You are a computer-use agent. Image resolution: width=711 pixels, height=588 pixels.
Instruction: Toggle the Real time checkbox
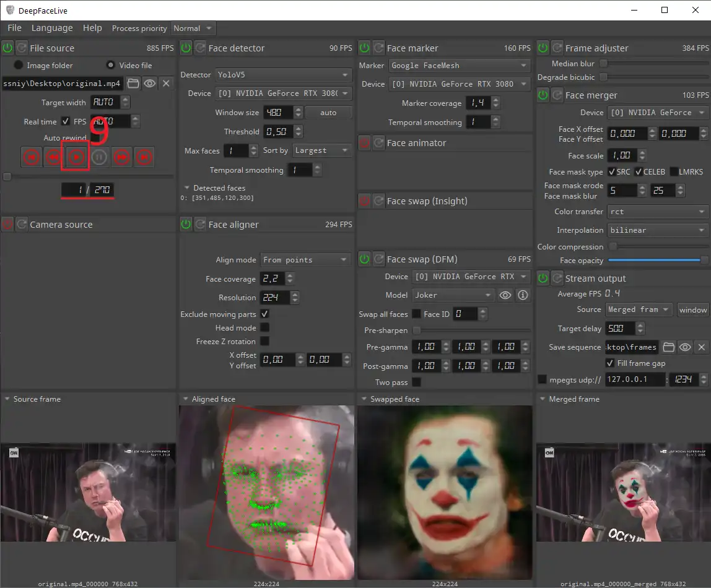[65, 121]
